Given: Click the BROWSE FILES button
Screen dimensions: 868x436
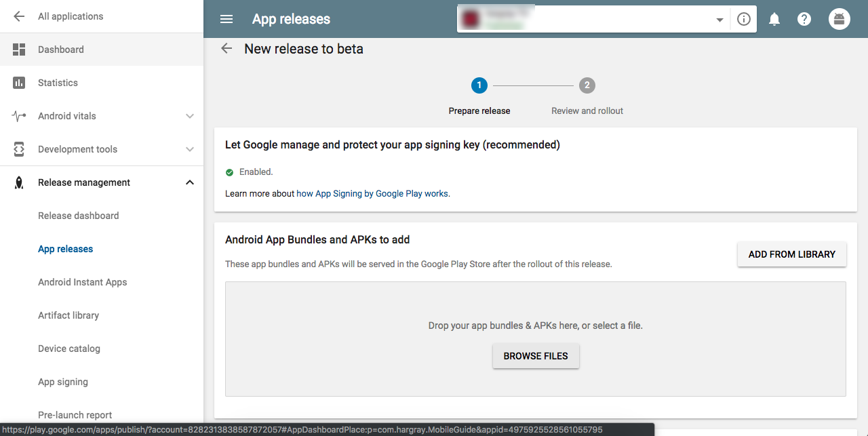Looking at the screenshot, I should coord(536,355).
